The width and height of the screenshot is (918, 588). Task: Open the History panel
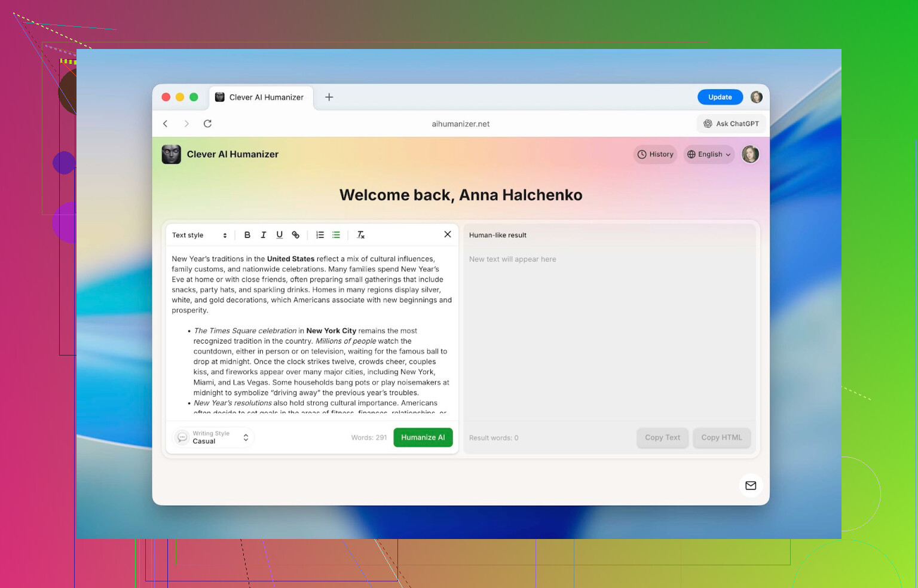pyautogui.click(x=655, y=154)
